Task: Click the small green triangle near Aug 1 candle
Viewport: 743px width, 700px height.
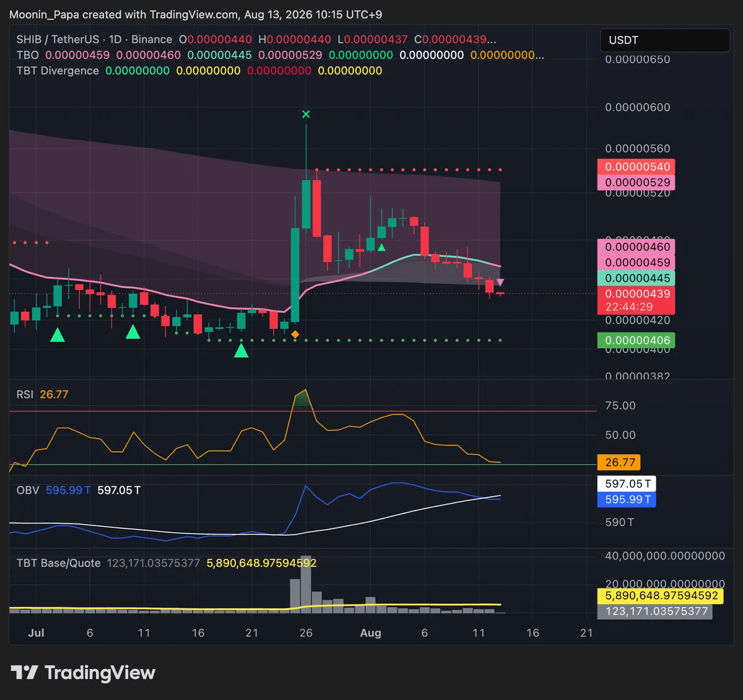Action: click(381, 247)
